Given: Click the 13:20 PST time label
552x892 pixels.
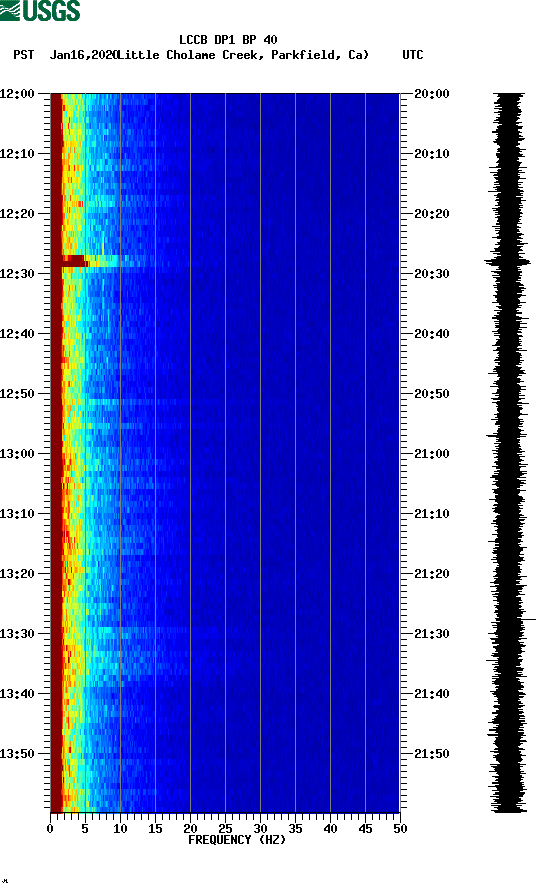Looking at the screenshot, I should point(17,573).
